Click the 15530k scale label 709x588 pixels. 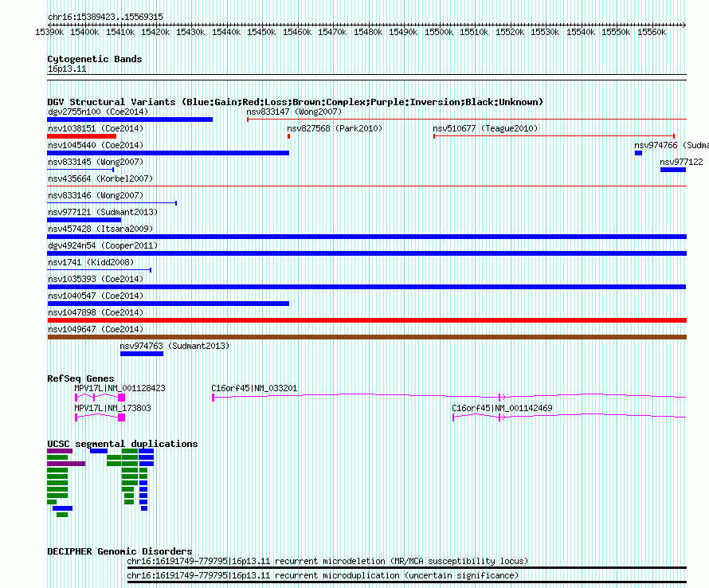coord(545,32)
